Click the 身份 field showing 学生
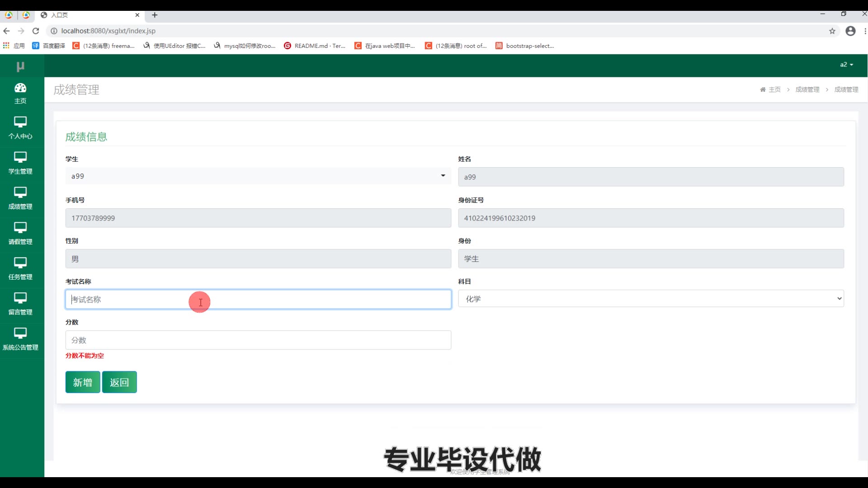The width and height of the screenshot is (868, 488). pos(651,258)
